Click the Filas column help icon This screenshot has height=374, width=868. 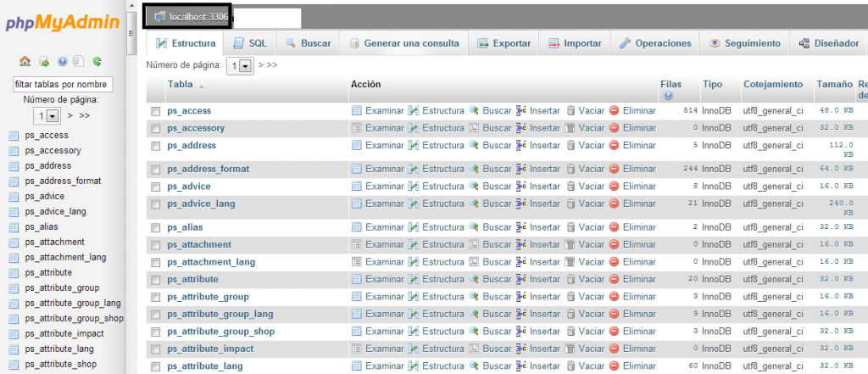[x=669, y=96]
